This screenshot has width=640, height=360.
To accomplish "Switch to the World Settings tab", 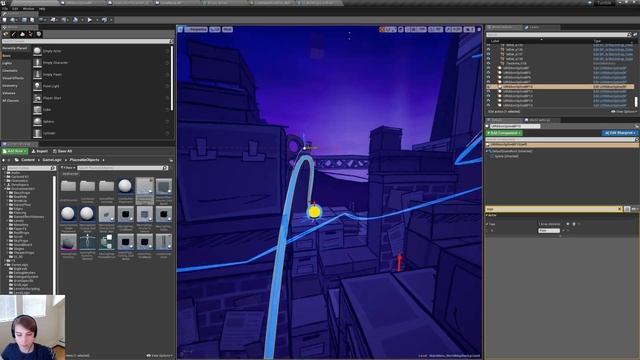I will click(x=539, y=120).
